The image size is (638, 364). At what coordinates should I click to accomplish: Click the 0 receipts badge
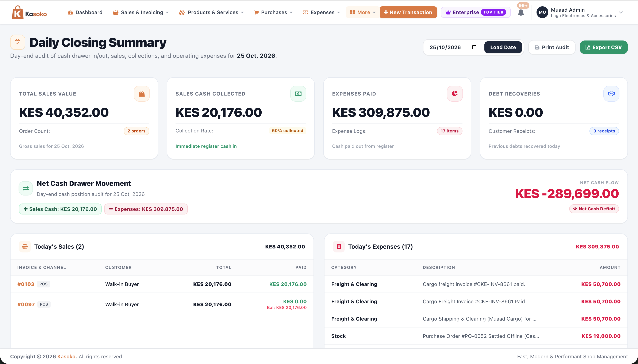click(x=604, y=131)
